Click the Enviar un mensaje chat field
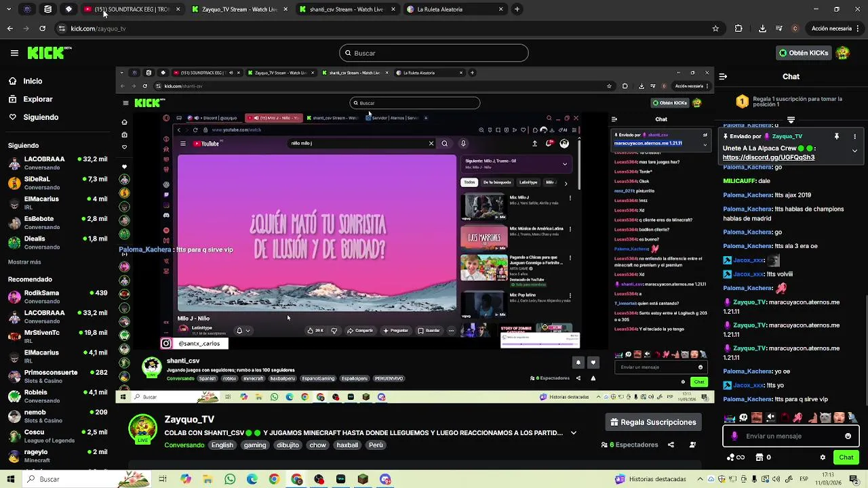This screenshot has height=488, width=868. tap(790, 436)
